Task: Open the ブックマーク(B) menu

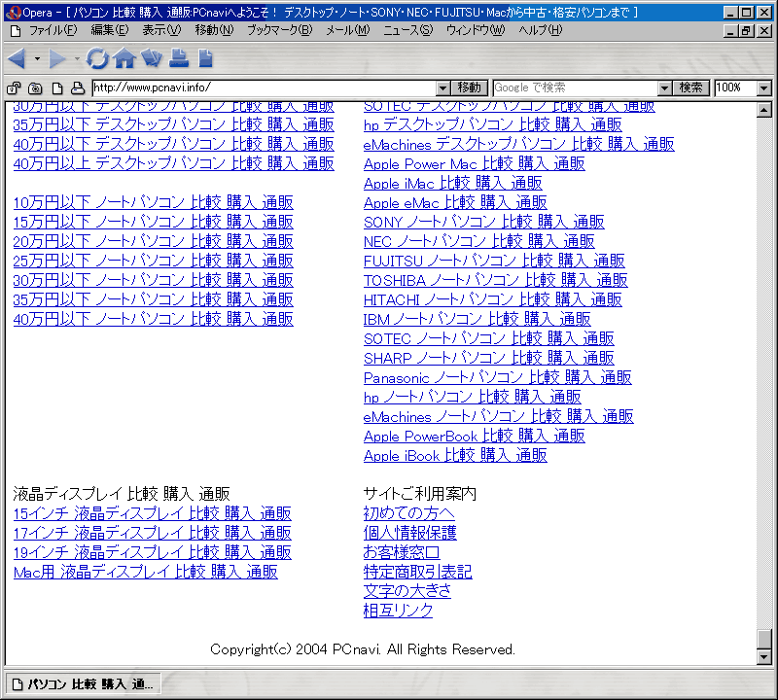Action: 280,30
